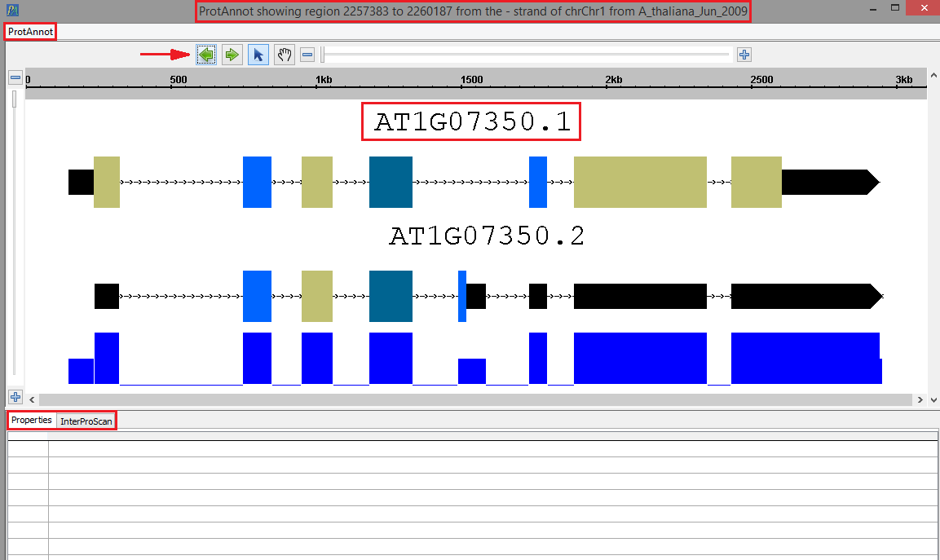Minimize the ProtAnnot window

tap(873, 8)
